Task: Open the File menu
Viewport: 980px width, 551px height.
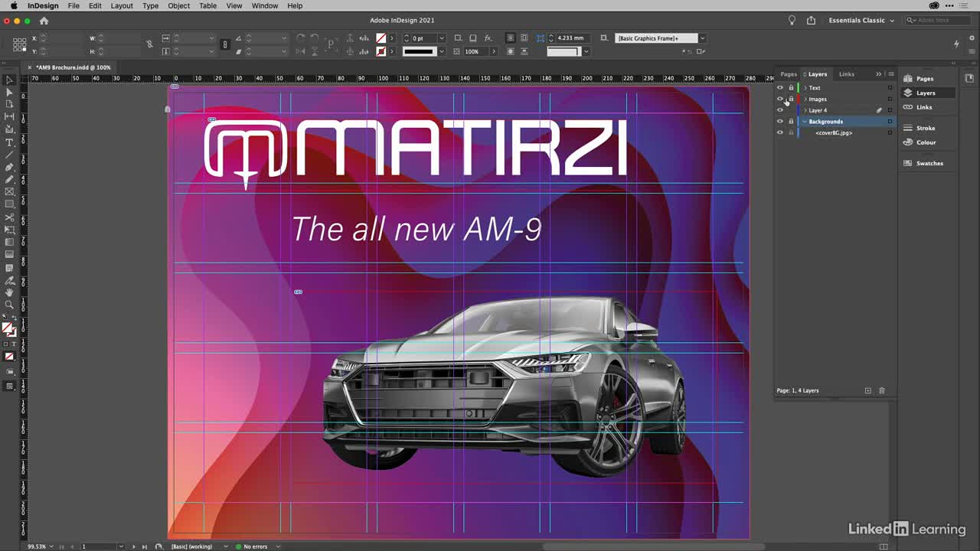Action: 73,5
